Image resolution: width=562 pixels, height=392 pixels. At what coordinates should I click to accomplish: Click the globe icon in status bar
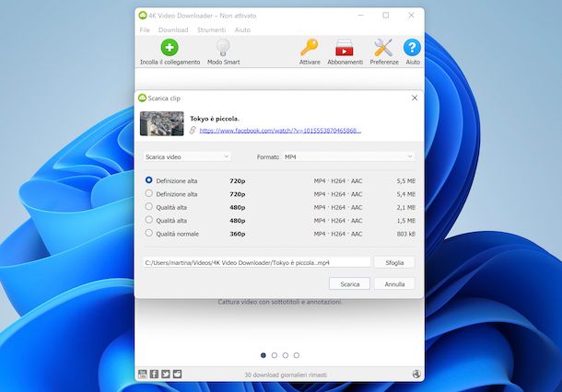click(x=416, y=375)
